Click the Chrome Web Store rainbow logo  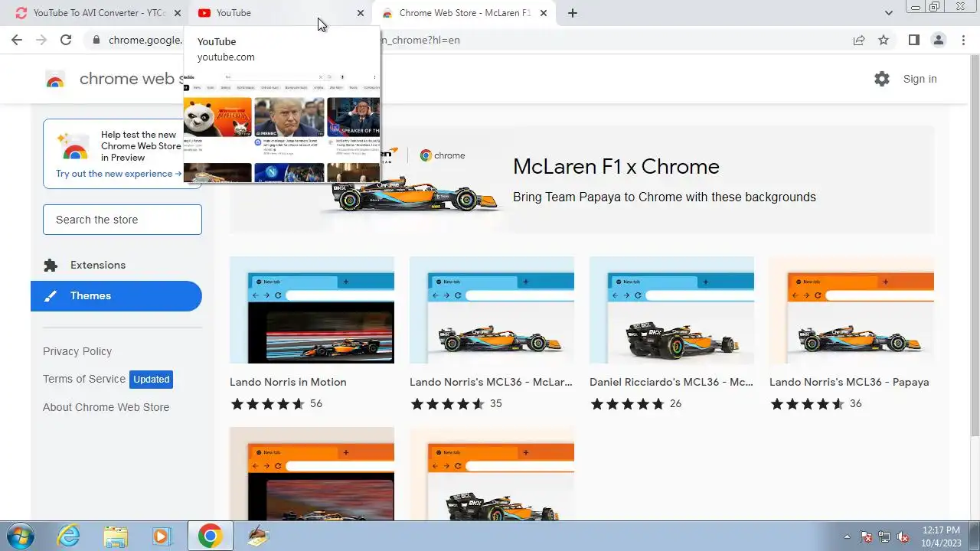[55, 79]
